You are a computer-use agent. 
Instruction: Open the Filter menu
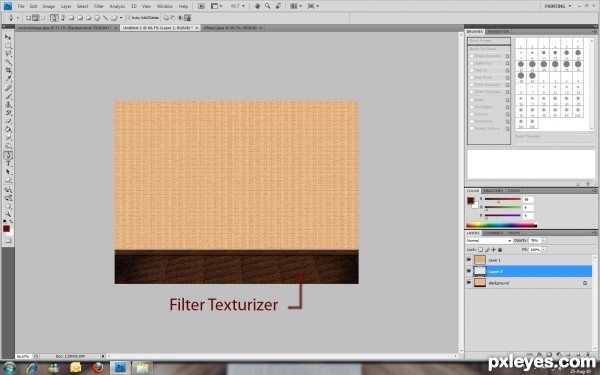99,7
